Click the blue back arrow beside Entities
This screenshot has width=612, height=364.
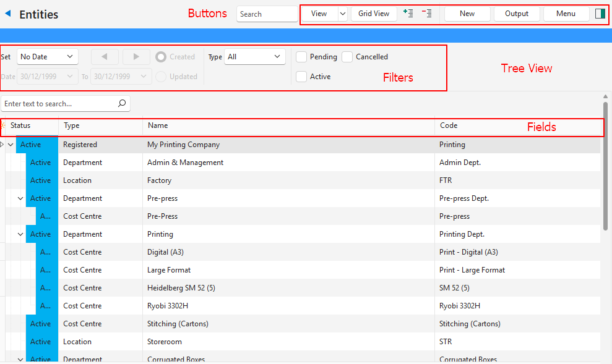[x=8, y=14]
